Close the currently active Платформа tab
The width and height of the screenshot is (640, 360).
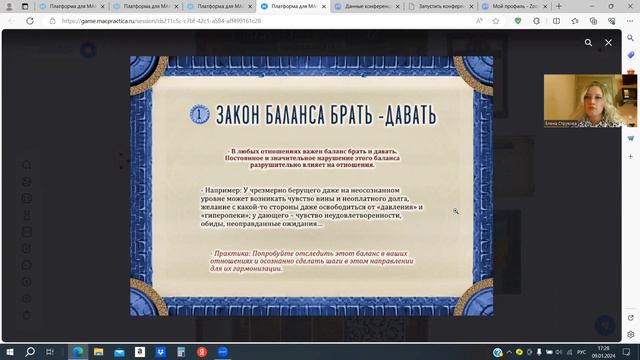click(324, 7)
